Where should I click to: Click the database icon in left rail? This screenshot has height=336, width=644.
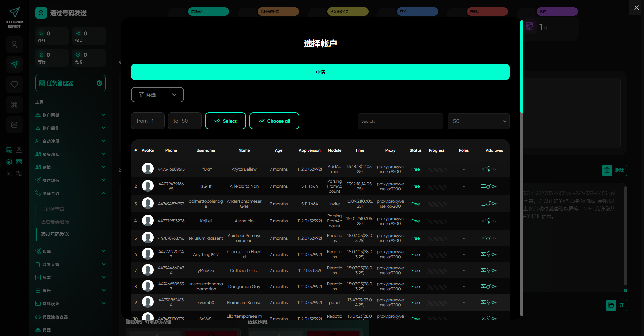click(x=14, y=125)
